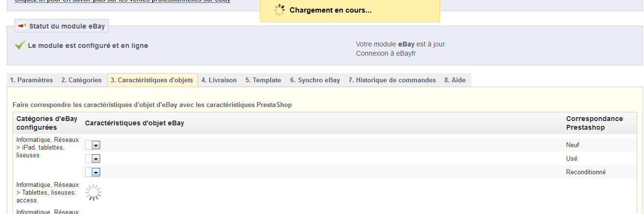The image size is (644, 214).
Task: Open the 8. Aide tab
Action: pyautogui.click(x=455, y=80)
